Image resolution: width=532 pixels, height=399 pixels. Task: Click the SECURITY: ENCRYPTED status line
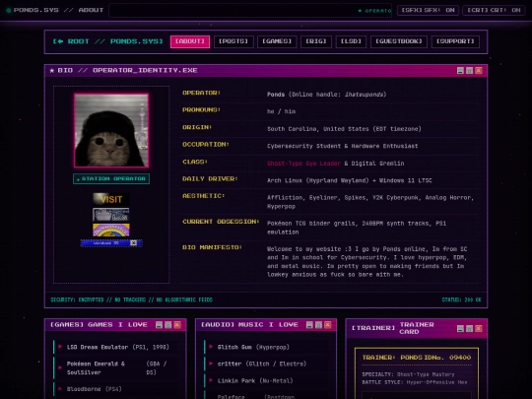(131, 299)
